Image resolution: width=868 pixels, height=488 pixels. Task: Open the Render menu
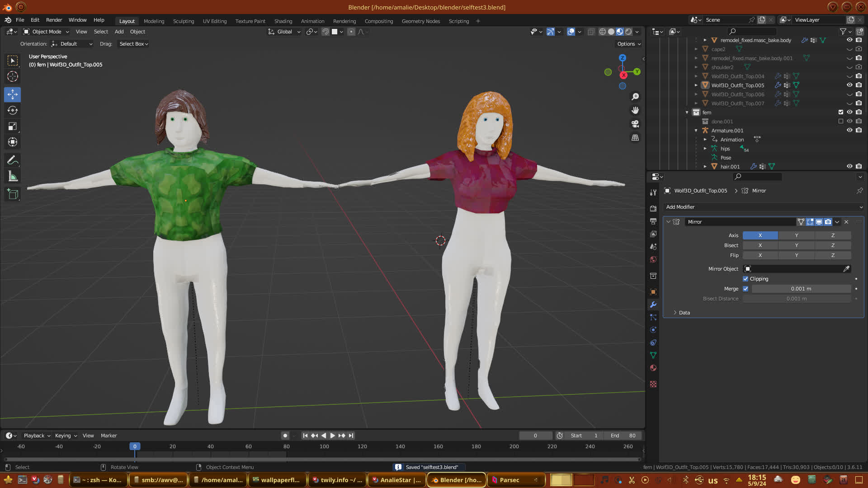54,20
